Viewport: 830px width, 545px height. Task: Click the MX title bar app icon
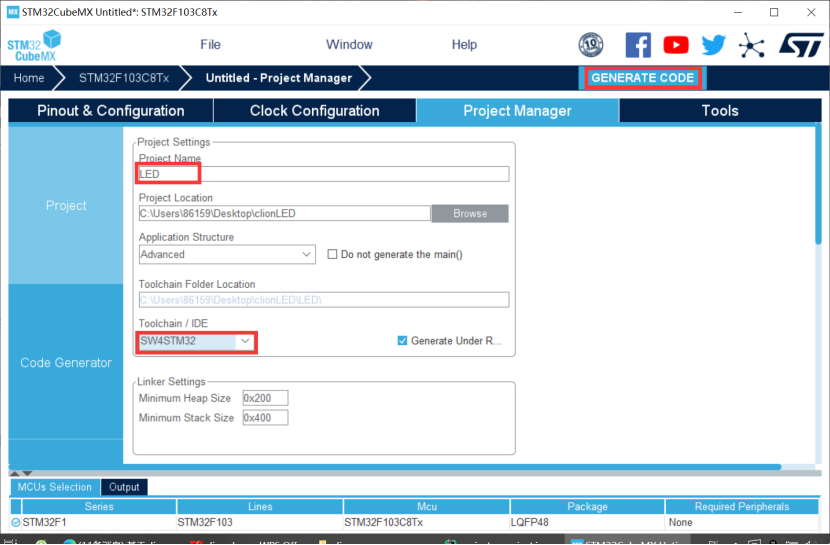pyautogui.click(x=13, y=12)
